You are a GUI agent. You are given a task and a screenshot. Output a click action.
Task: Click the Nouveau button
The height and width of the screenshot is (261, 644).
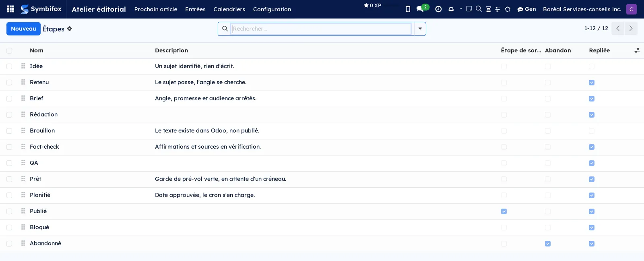(x=23, y=29)
